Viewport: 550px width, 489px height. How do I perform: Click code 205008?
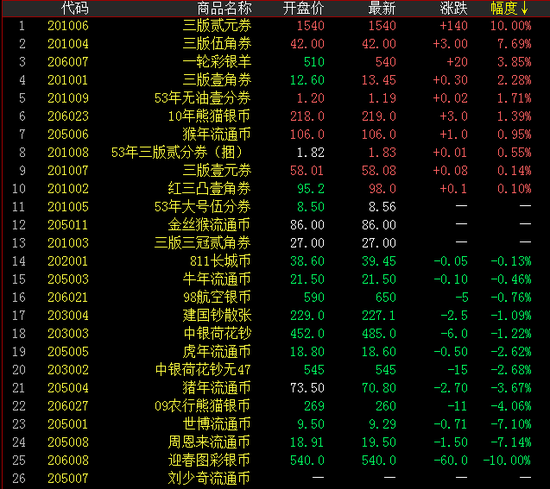click(x=68, y=442)
